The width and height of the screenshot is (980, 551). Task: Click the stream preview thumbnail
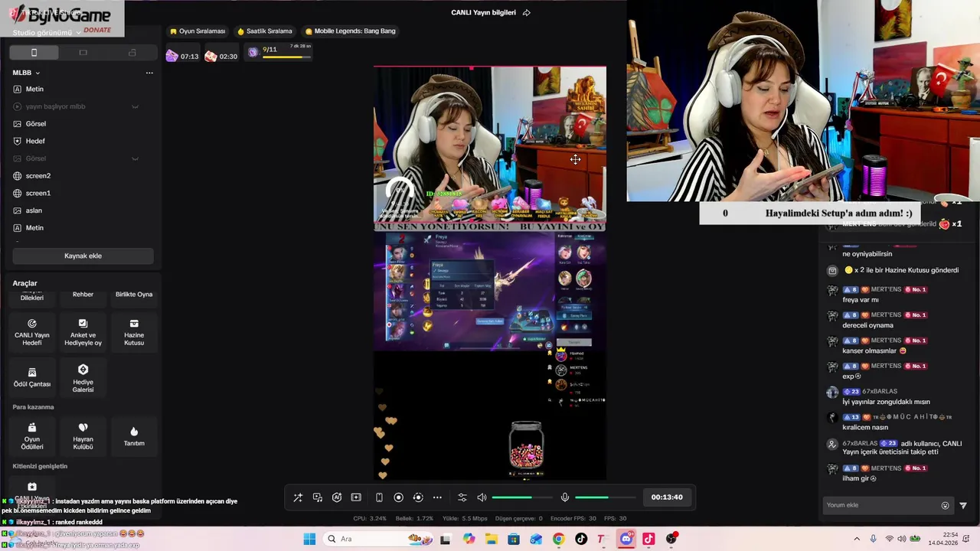pos(490,273)
